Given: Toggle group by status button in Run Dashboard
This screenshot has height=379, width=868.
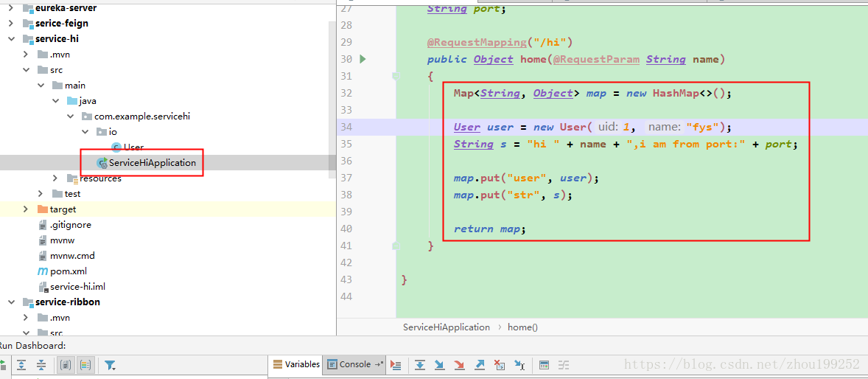Looking at the screenshot, I should (85, 364).
